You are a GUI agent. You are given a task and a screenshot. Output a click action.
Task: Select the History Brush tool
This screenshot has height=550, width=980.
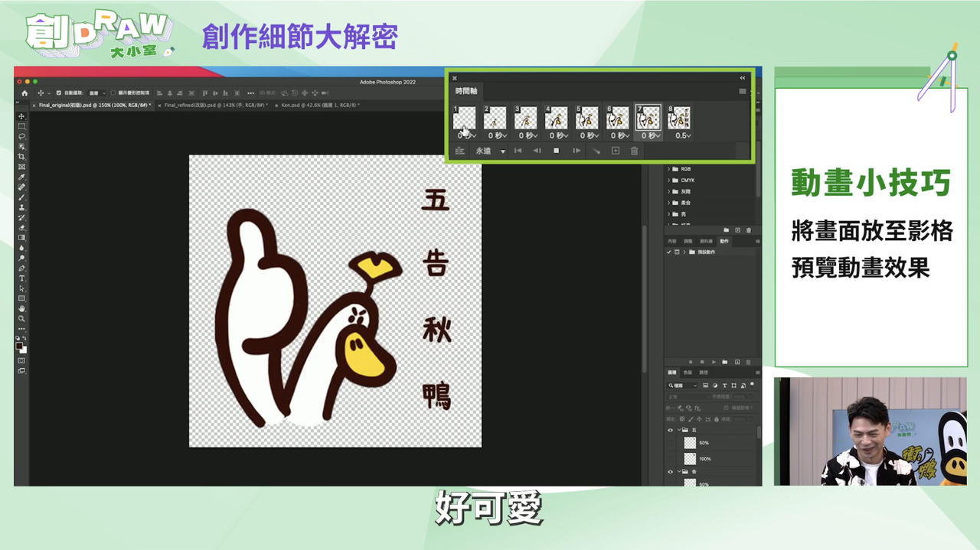[x=21, y=217]
